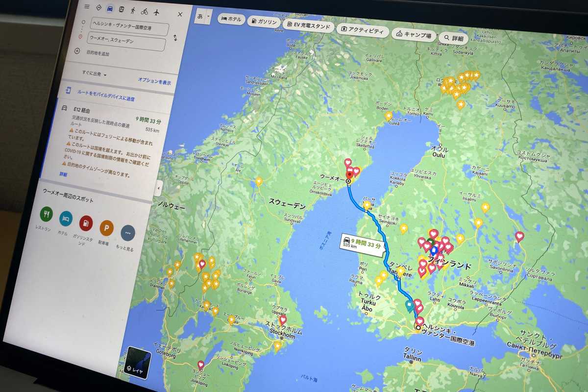Open the レイヤ layers thumbnail
The height and width of the screenshot is (392, 588).
click(138, 363)
